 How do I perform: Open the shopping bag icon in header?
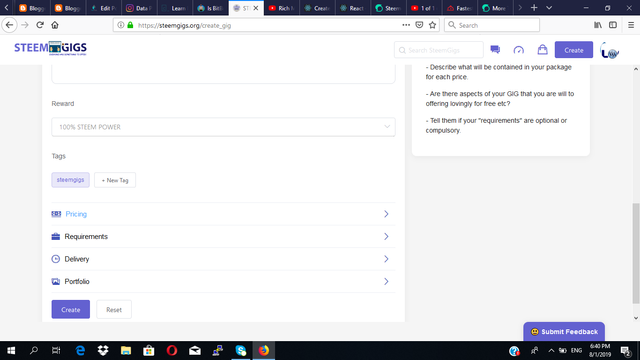542,50
